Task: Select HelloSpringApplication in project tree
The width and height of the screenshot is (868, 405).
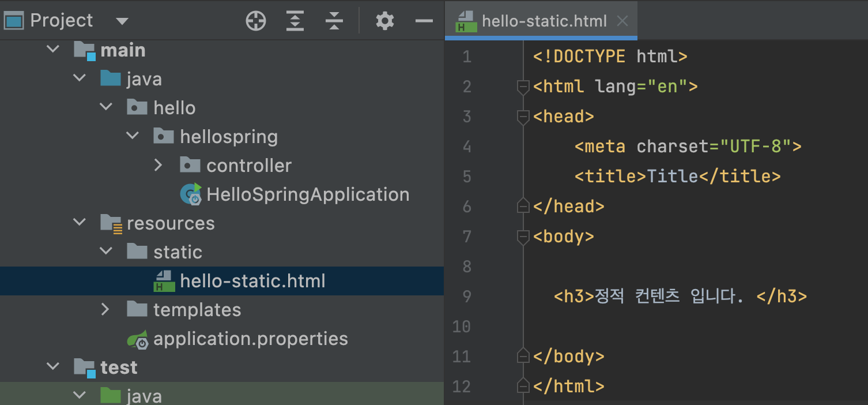Action: click(x=308, y=194)
